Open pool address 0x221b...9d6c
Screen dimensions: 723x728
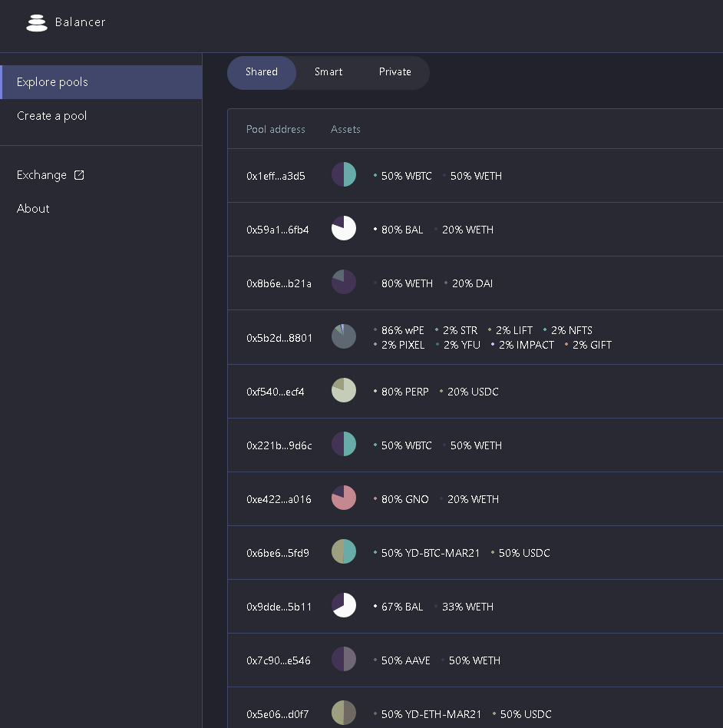click(x=279, y=446)
